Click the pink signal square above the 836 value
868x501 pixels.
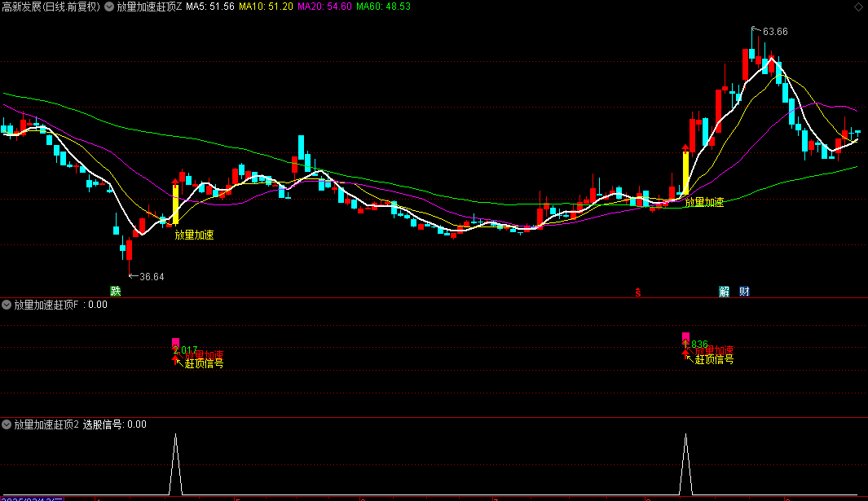686,336
